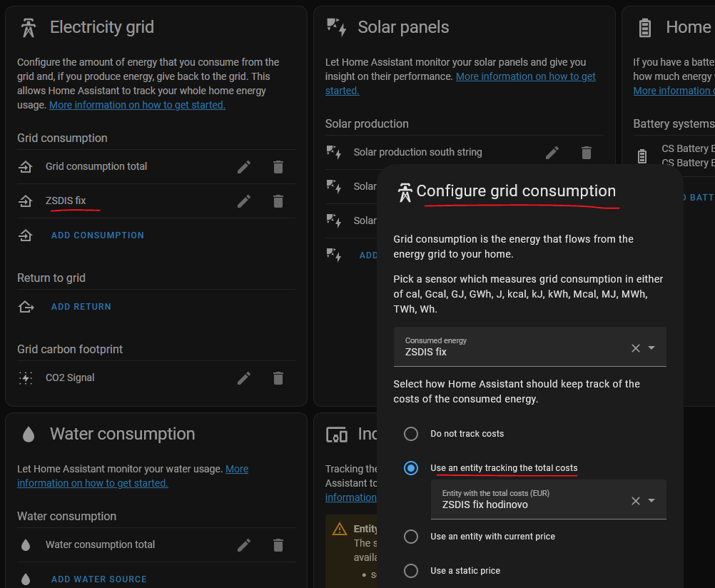This screenshot has width=715, height=588.
Task: Edit the Grid consumption total entry
Action: 244,167
